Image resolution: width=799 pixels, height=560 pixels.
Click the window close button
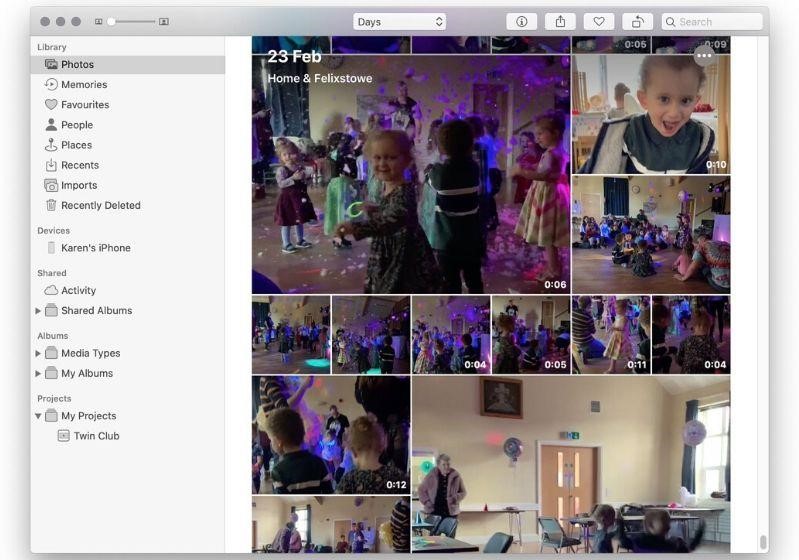pos(45,21)
